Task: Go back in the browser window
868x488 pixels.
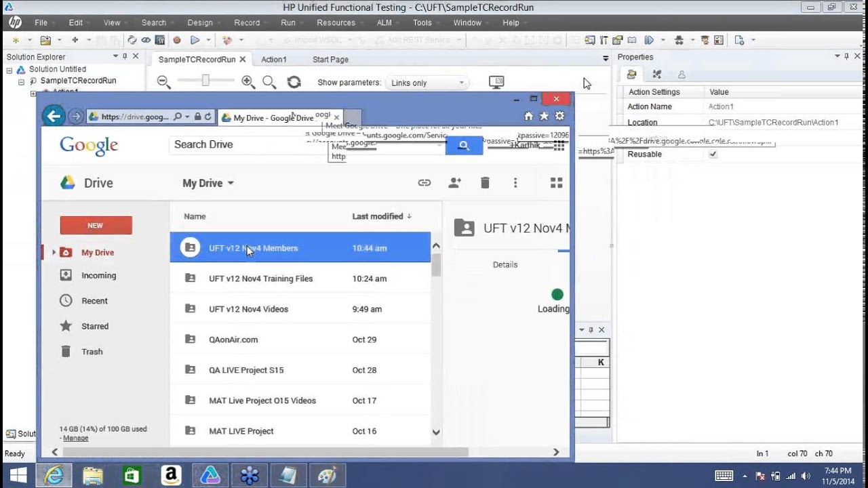Action: pyautogui.click(x=54, y=116)
